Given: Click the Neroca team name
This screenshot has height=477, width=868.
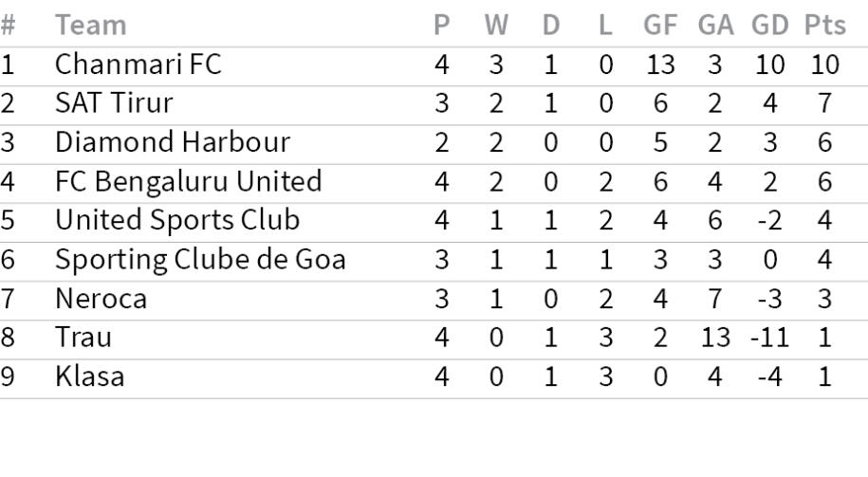Looking at the screenshot, I should (102, 299).
